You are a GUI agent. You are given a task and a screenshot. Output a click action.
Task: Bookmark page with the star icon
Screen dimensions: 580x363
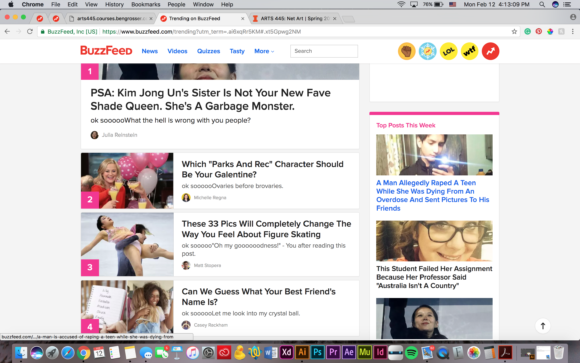click(x=514, y=31)
